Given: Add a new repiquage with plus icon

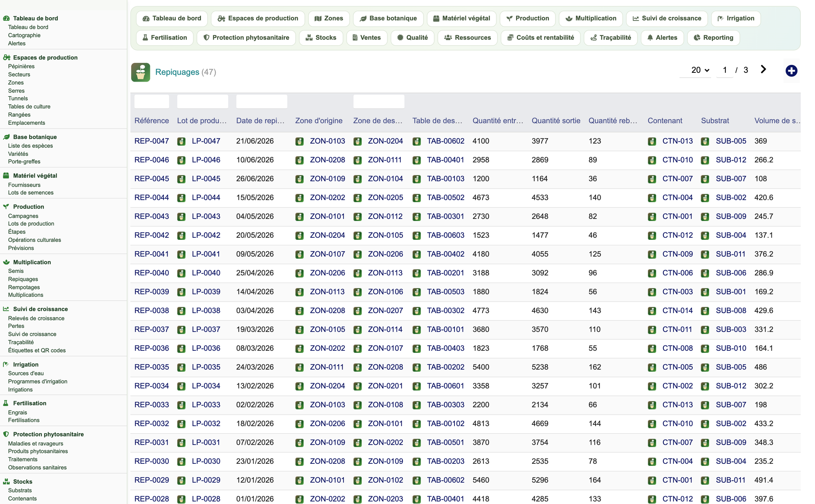Looking at the screenshot, I should click(791, 71).
